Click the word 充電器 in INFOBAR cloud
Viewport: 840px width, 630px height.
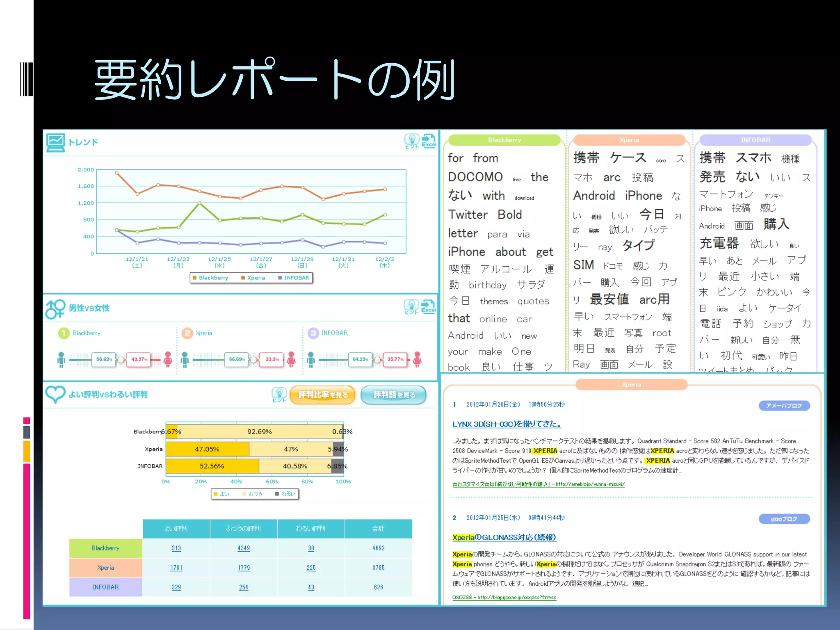tap(719, 243)
